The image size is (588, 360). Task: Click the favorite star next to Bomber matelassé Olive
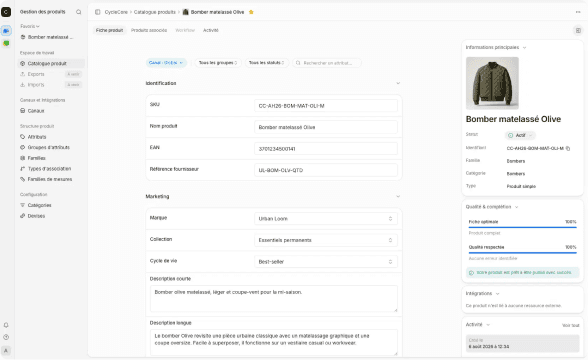pyautogui.click(x=251, y=12)
